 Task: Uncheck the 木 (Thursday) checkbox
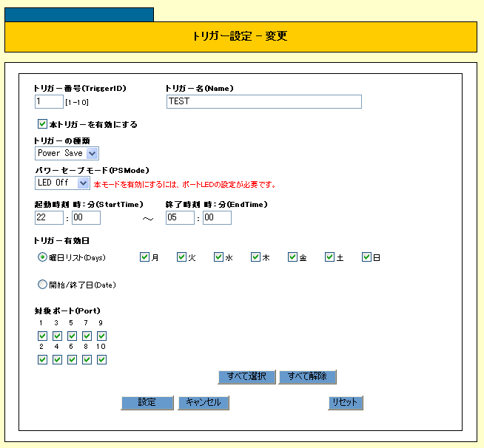click(x=255, y=257)
